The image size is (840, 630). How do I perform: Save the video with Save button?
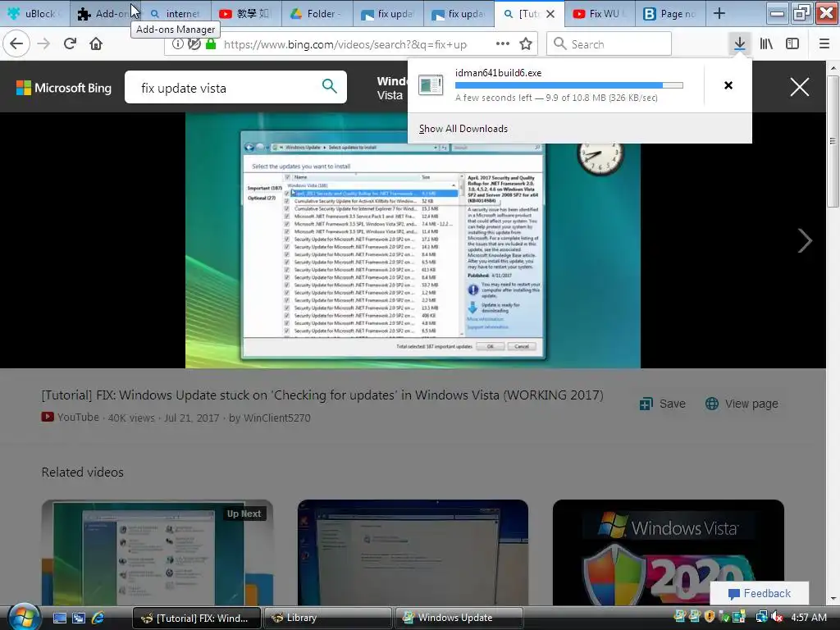point(663,404)
